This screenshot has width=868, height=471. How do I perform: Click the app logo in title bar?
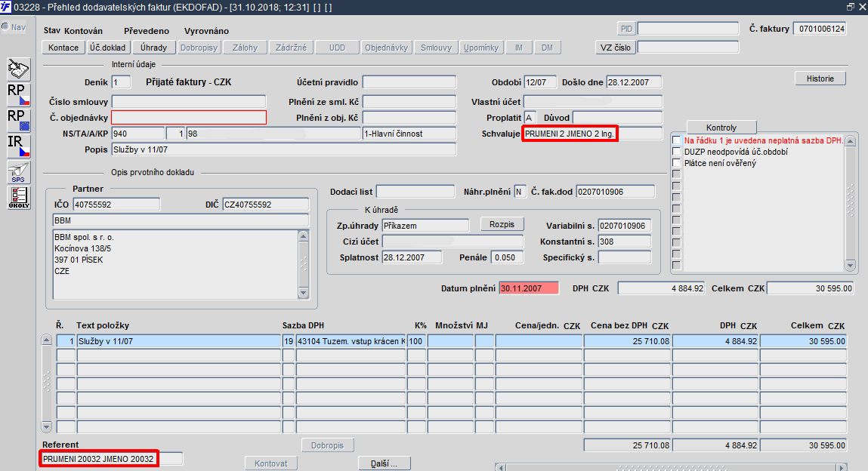(6, 8)
